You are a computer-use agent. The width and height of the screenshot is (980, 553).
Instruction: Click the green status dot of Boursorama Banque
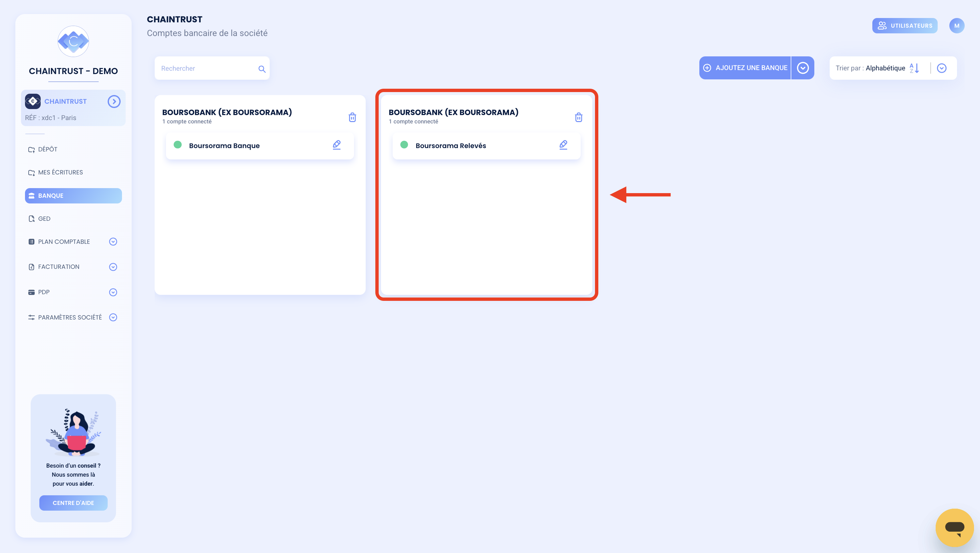click(178, 145)
